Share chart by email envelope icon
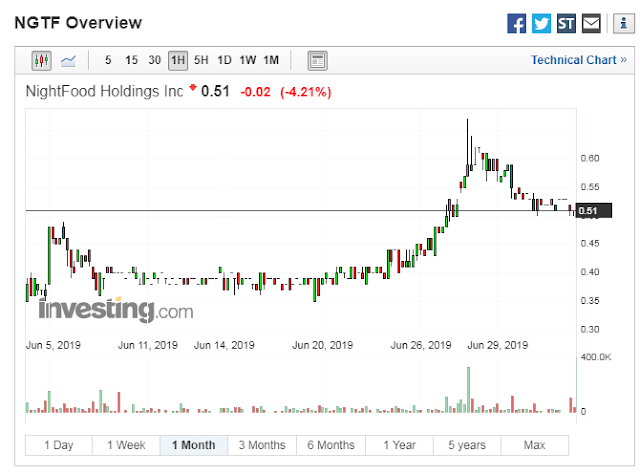 (x=591, y=23)
